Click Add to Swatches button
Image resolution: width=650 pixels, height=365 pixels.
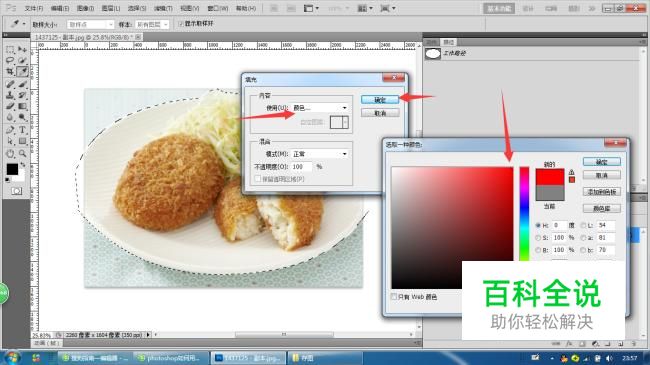601,192
